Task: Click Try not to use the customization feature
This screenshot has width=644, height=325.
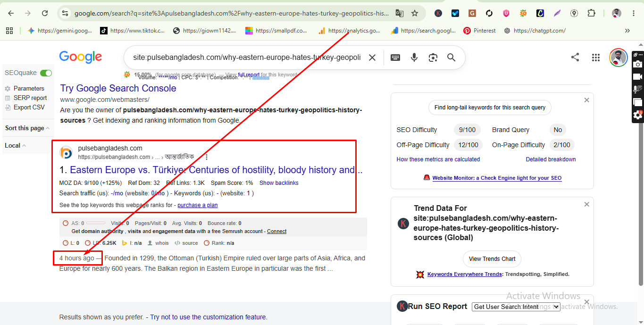Action: (209, 317)
